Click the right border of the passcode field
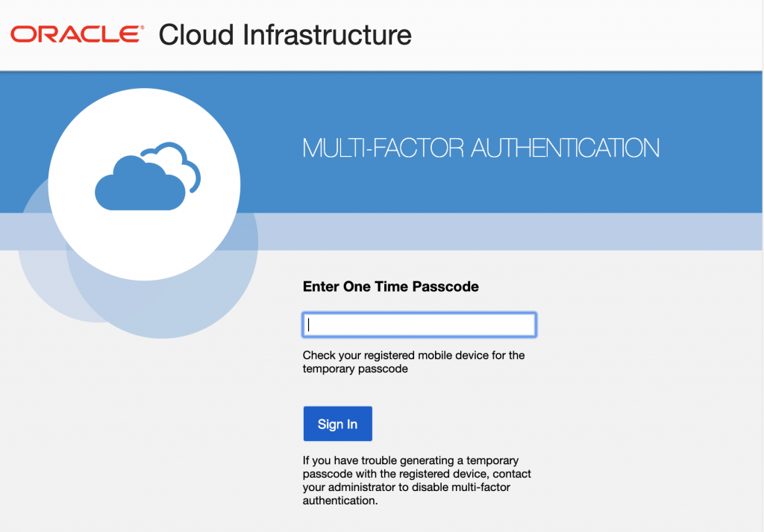 point(535,325)
